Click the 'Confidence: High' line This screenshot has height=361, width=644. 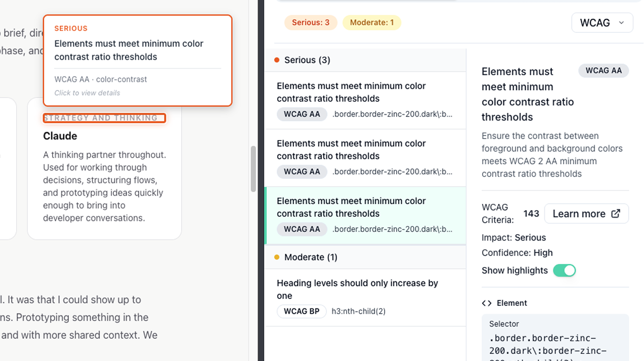(x=517, y=253)
